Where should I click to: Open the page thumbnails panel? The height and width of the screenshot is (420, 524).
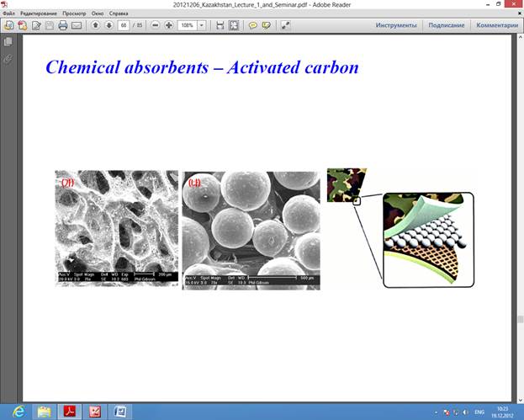click(x=8, y=41)
